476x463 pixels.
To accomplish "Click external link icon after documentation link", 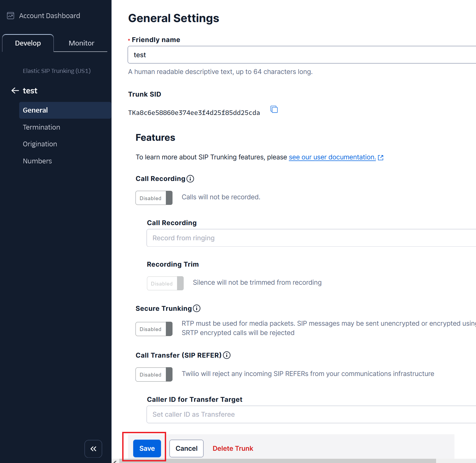I will point(381,158).
